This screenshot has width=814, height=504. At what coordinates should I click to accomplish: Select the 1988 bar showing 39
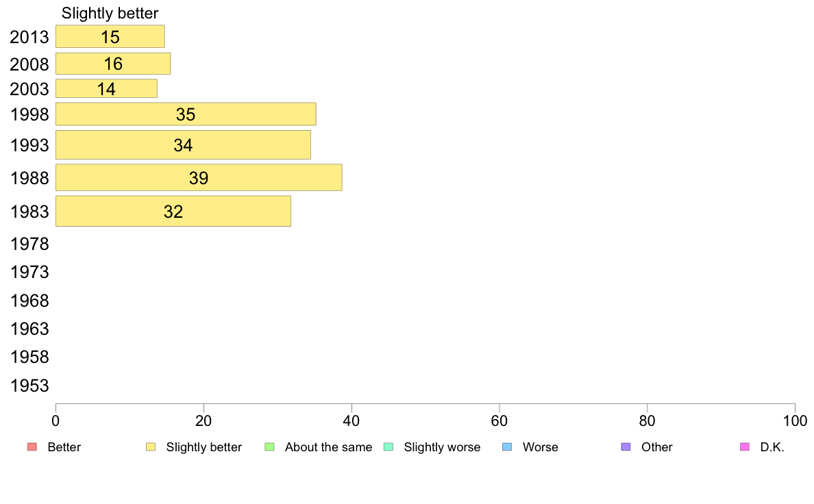pos(199,177)
